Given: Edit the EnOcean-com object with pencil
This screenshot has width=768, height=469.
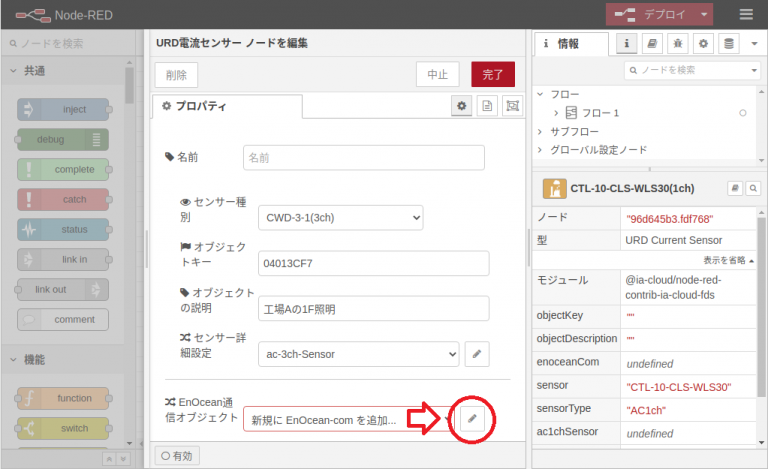Looking at the screenshot, I should coord(473,419).
